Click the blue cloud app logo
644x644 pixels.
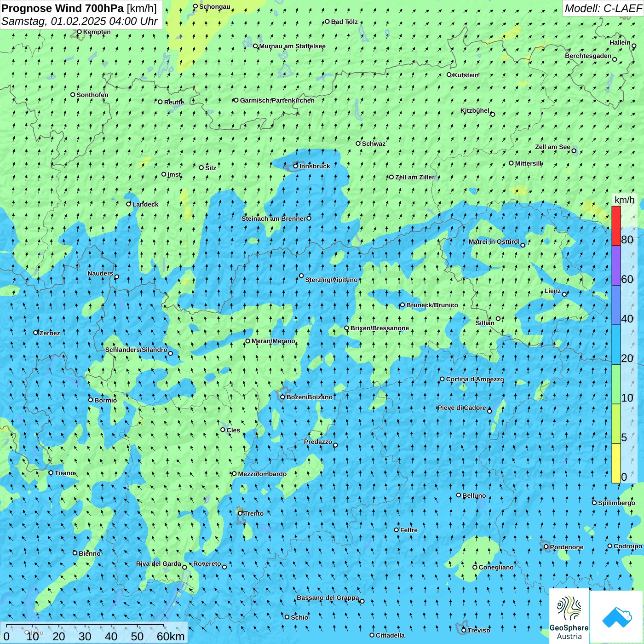click(x=617, y=616)
